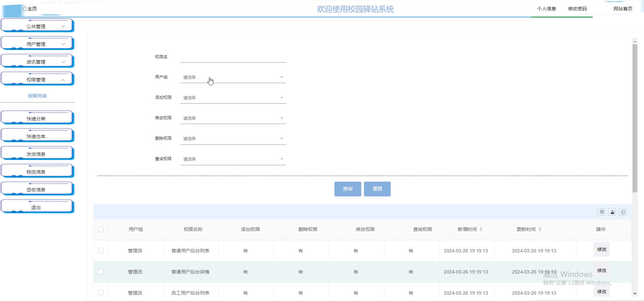This screenshot has width=644, height=301.
Task: Open 签收信息 in the sidebar
Action: [37, 189]
